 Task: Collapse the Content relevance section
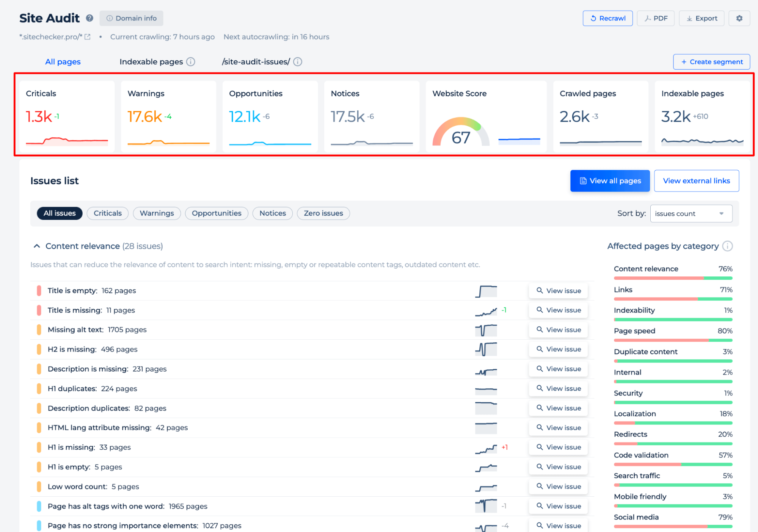pyautogui.click(x=37, y=246)
